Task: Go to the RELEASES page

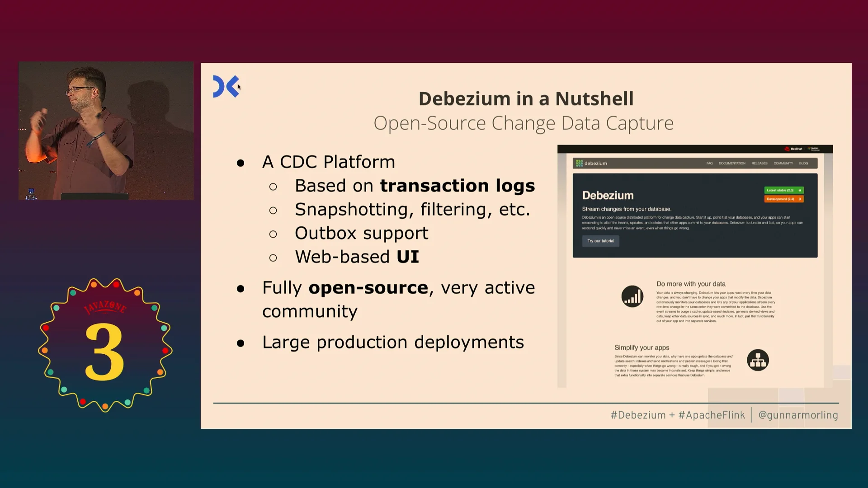Action: click(x=759, y=164)
